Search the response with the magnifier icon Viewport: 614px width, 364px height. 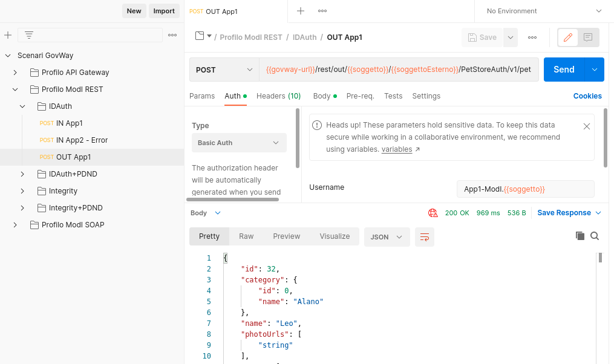pos(595,236)
